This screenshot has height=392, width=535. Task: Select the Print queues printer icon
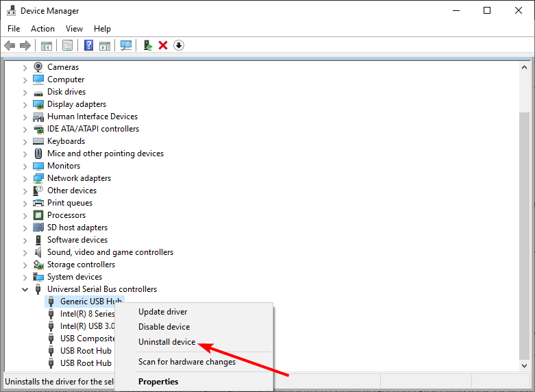[38, 203]
